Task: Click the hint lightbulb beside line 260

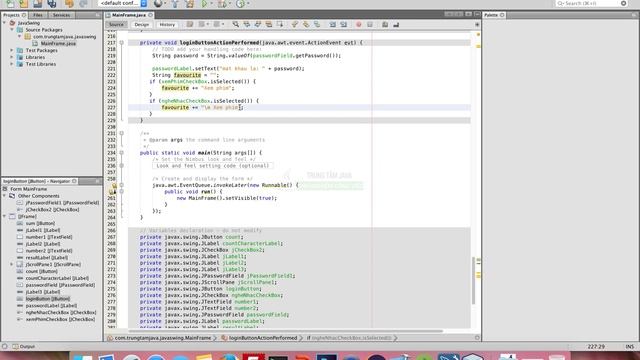Action: coord(112,191)
